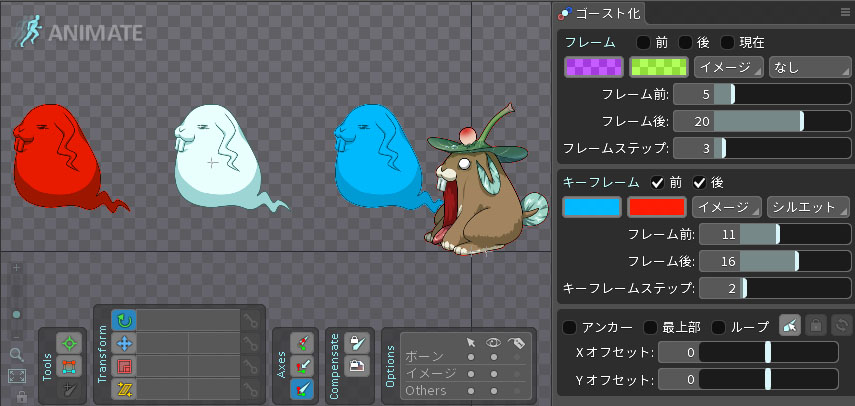Activate the Shear transform tool
Image resolution: width=855 pixels, height=406 pixels.
tap(124, 389)
